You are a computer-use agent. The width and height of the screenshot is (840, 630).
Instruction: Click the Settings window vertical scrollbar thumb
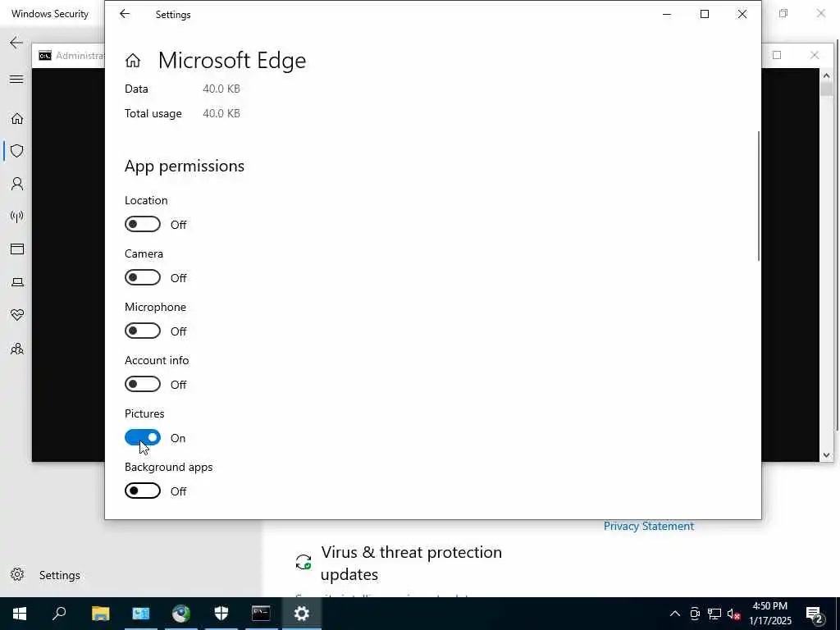759,196
